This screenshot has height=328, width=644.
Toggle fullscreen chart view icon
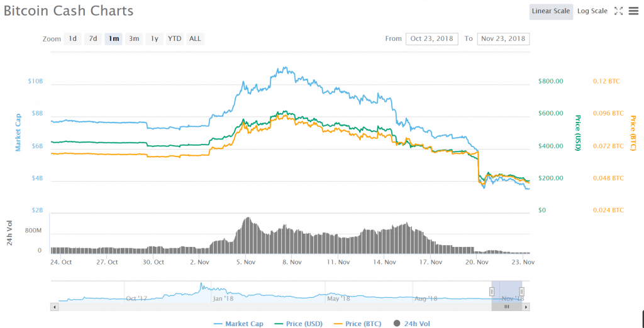point(618,11)
